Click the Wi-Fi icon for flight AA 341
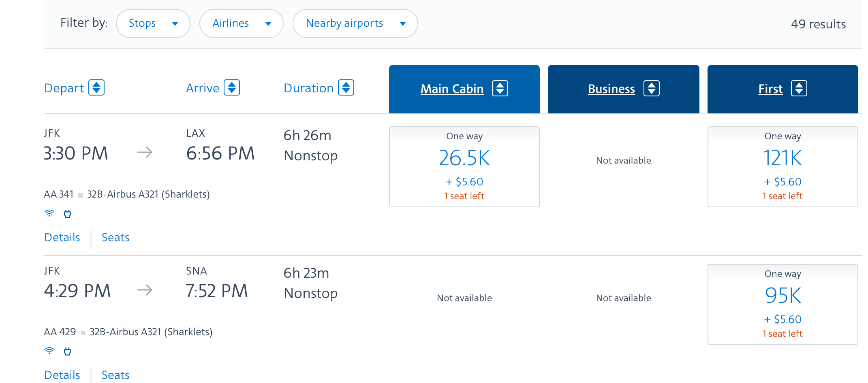The height and width of the screenshot is (383, 868). click(x=49, y=213)
